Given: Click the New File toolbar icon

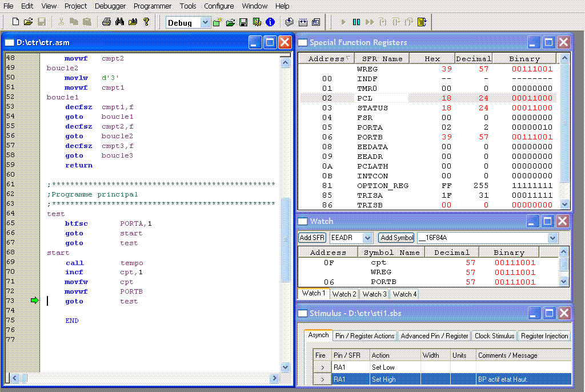Looking at the screenshot, I should 15,22.
